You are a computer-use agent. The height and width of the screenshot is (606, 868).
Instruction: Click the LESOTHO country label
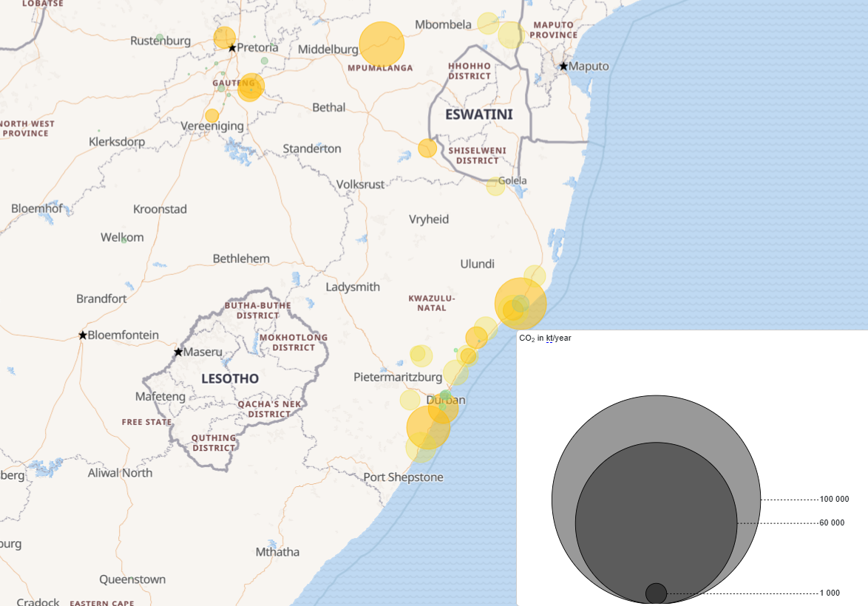tap(230, 379)
